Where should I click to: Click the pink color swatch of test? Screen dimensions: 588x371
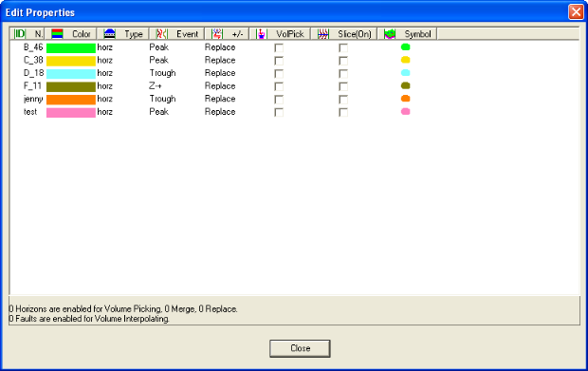coord(71,113)
